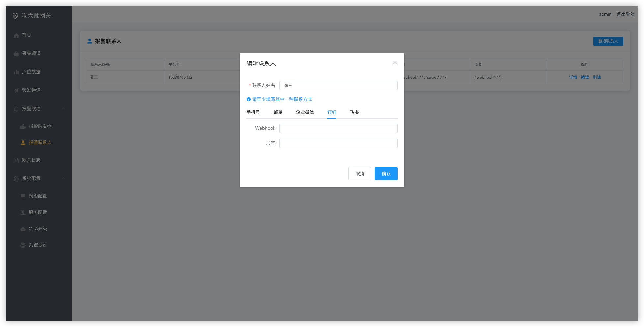Viewport: 644px width, 327px height.
Task: Open the 邮箱 tab
Action: tap(278, 112)
